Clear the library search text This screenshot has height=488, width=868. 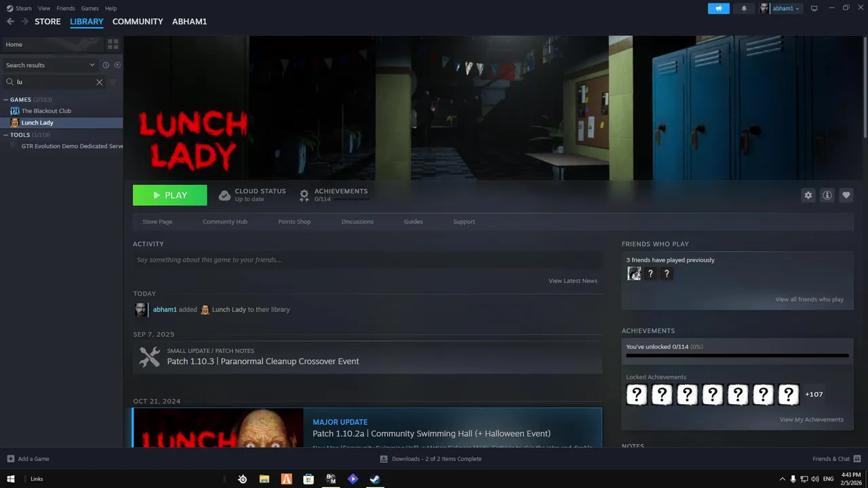coord(99,82)
